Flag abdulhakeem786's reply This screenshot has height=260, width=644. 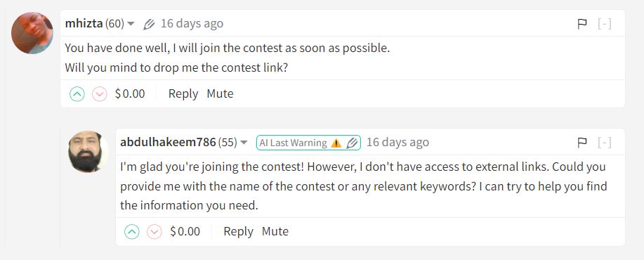pyautogui.click(x=582, y=143)
